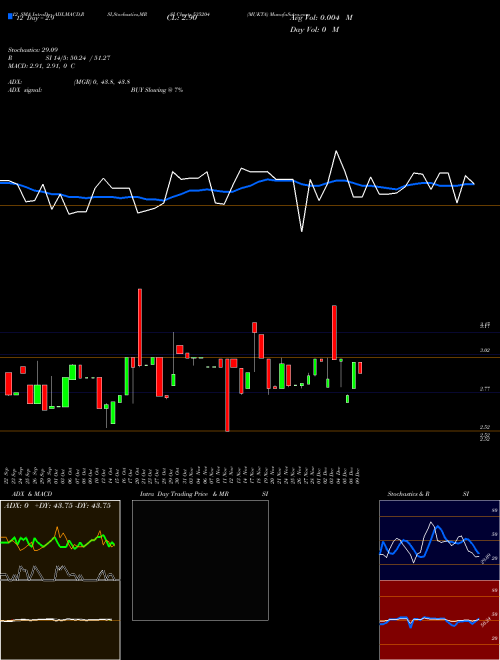Click the '09 Dec' last date label
The image size is (500, 660).
coord(357,475)
